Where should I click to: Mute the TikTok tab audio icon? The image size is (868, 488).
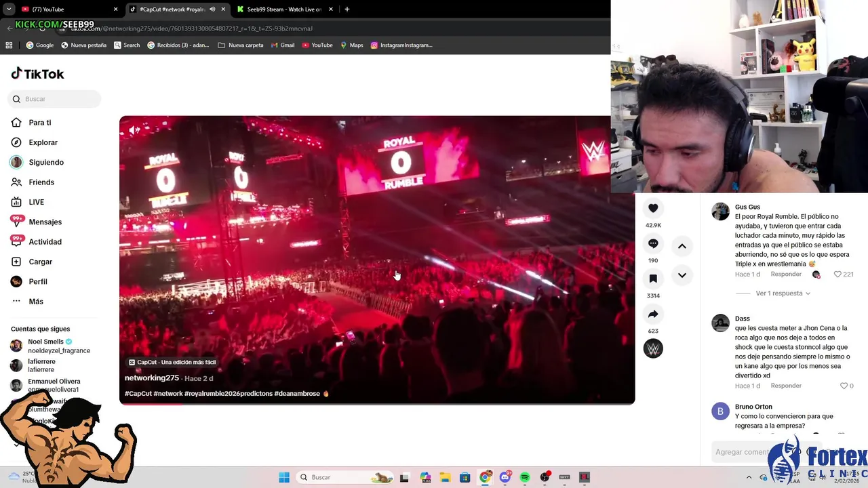212,9
